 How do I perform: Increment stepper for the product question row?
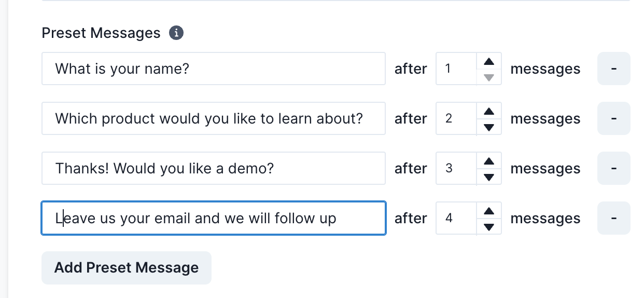coord(488,111)
